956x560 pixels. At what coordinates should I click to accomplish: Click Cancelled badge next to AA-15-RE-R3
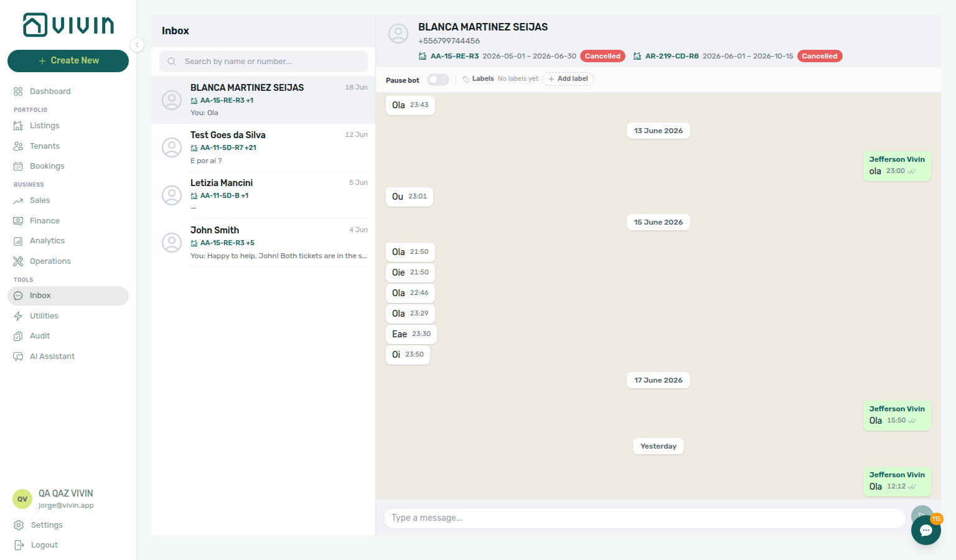[602, 56]
